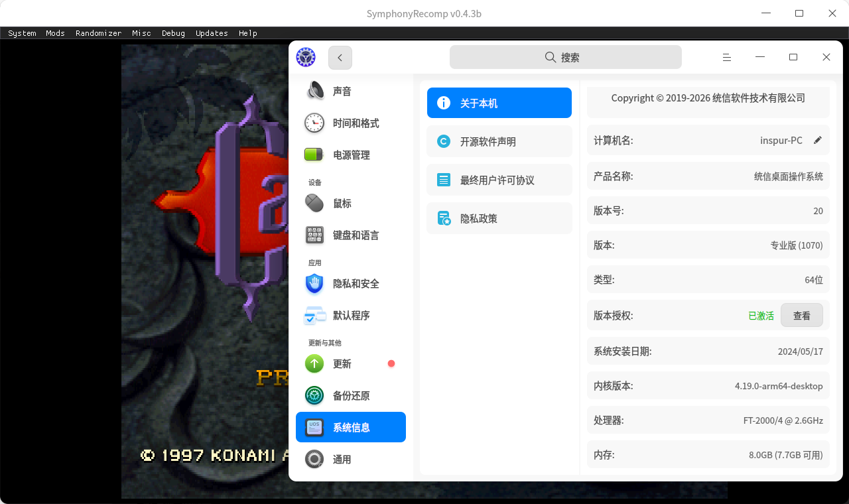
Task: Click the red update notification dot
Action: click(x=391, y=363)
